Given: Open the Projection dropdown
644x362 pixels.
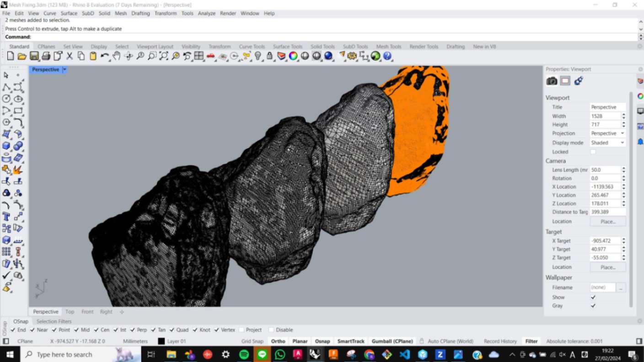Looking at the screenshot, I should coord(608,133).
